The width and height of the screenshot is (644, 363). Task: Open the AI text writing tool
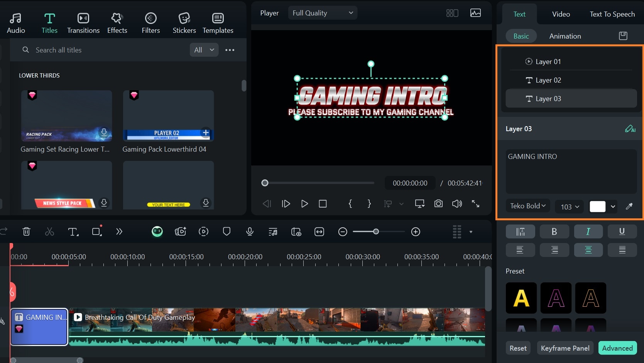coord(630,129)
